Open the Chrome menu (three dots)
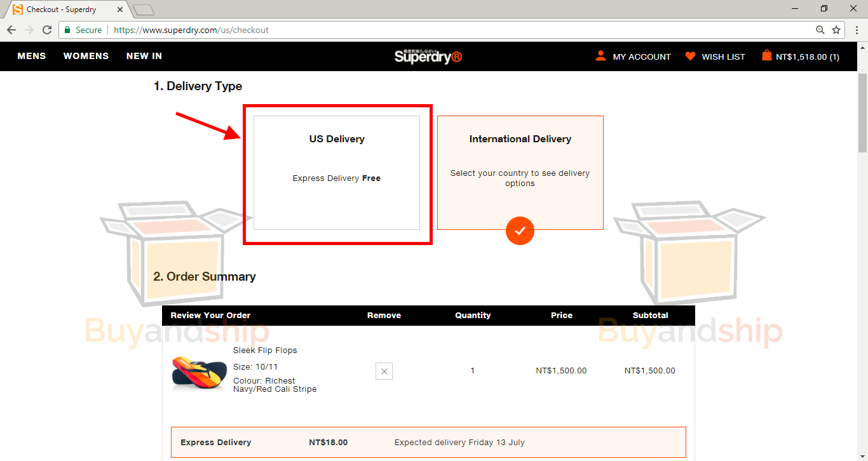 (855, 30)
